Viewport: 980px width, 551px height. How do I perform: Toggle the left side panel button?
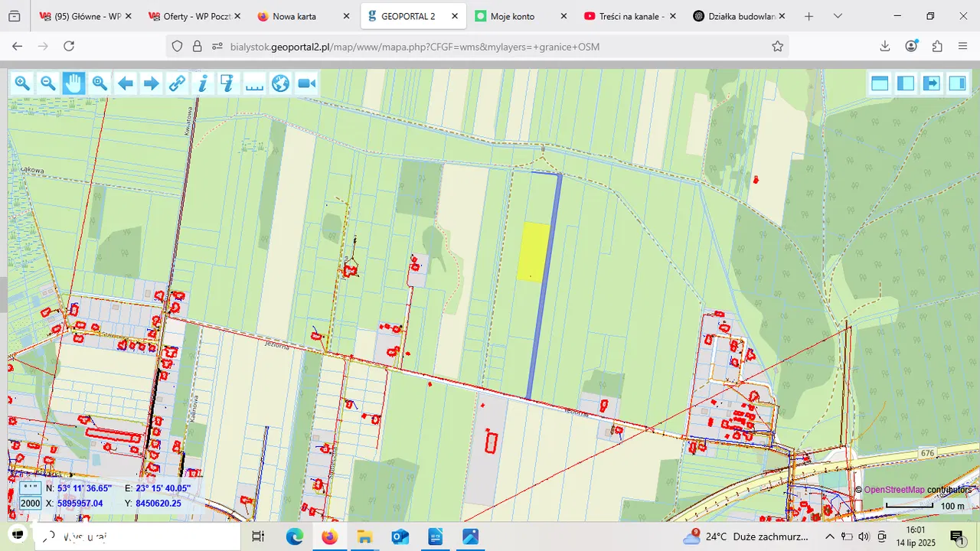[906, 83]
